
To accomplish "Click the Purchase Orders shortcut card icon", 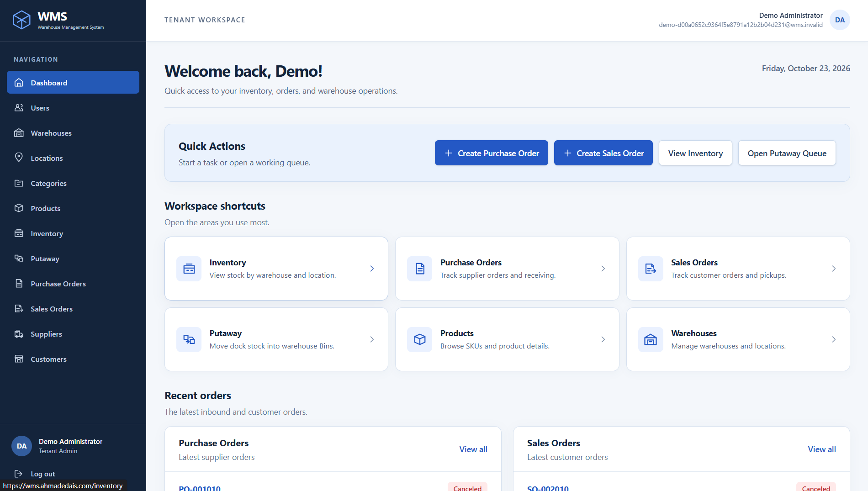I will coord(420,269).
